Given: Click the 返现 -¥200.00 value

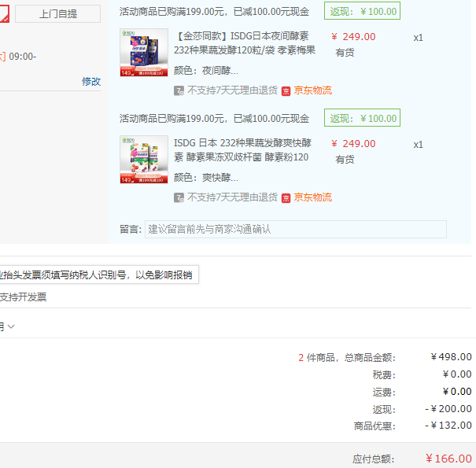Looking at the screenshot, I should 448,409.
